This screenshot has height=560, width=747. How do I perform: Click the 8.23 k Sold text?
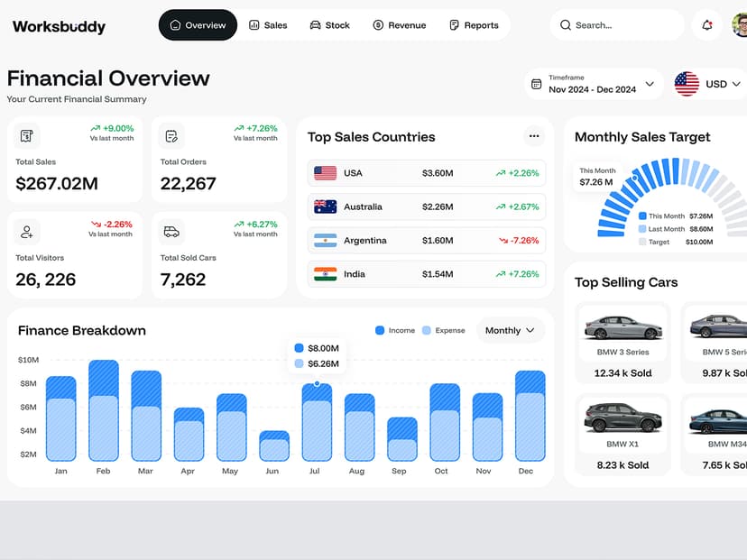click(623, 465)
